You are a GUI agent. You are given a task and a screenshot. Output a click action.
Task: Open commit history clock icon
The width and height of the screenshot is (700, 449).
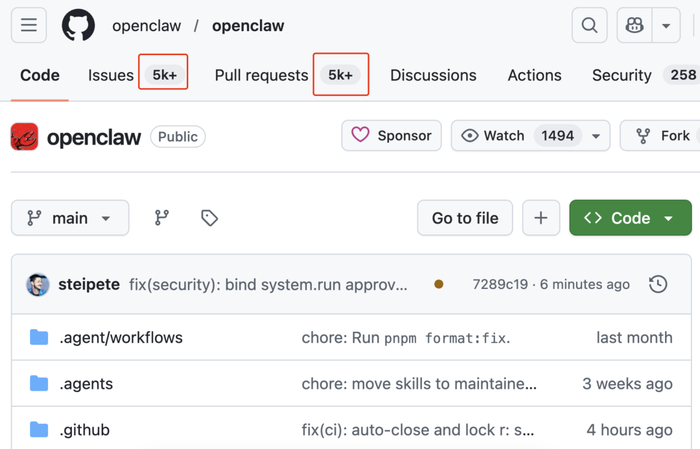tap(658, 284)
